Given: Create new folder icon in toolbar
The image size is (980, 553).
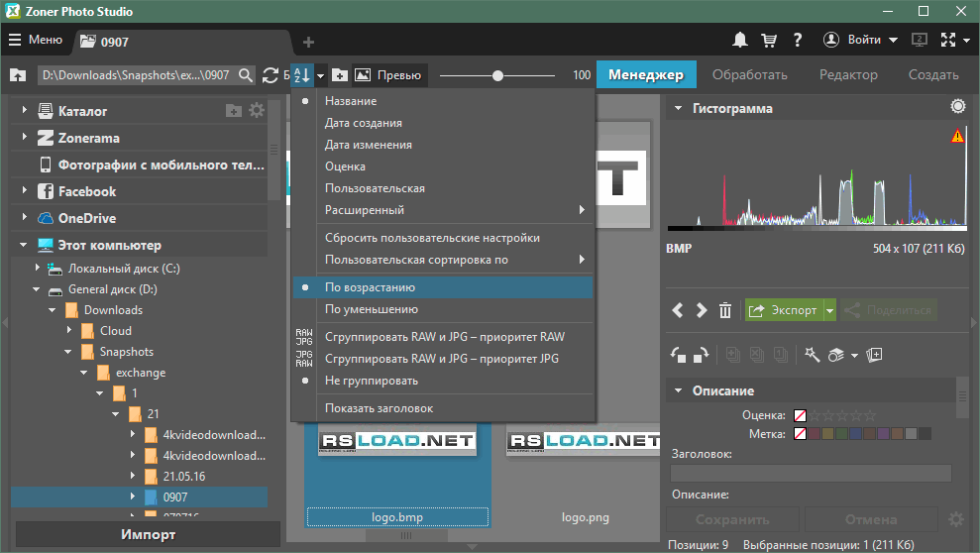Looking at the screenshot, I should coord(339,75).
